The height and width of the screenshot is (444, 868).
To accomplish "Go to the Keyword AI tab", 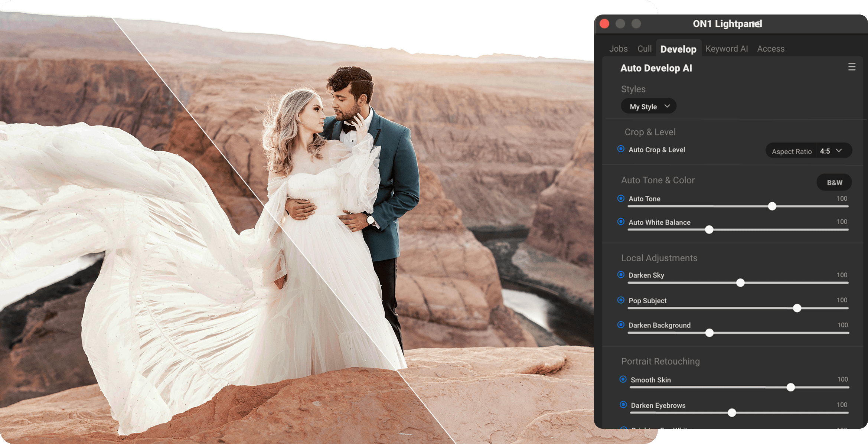I will pyautogui.click(x=727, y=49).
